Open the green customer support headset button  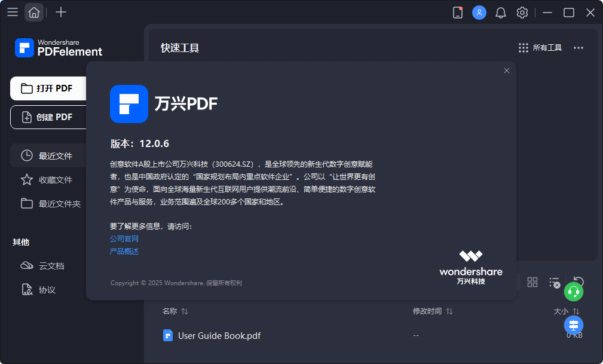tap(574, 292)
